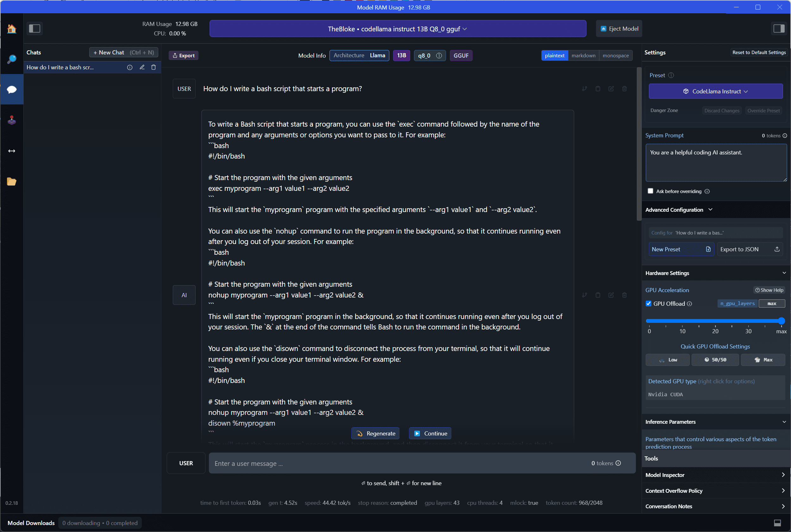Select the monospace display mode
The height and width of the screenshot is (532, 791).
616,55
